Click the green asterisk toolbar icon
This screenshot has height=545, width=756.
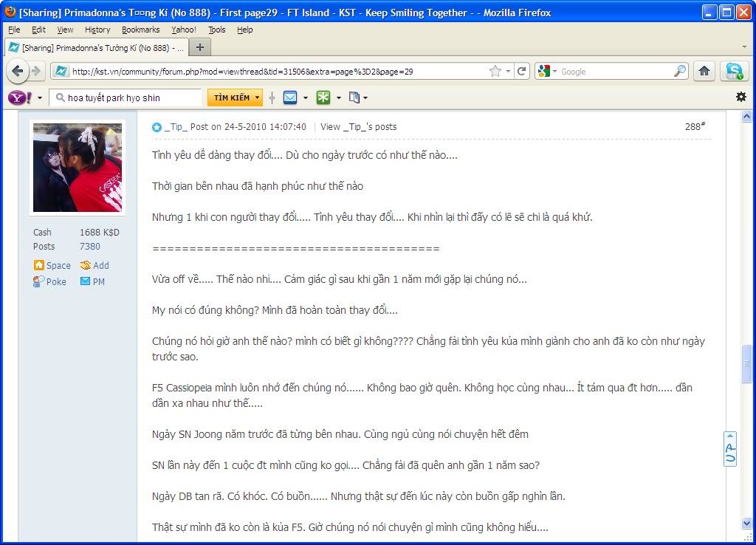click(323, 98)
